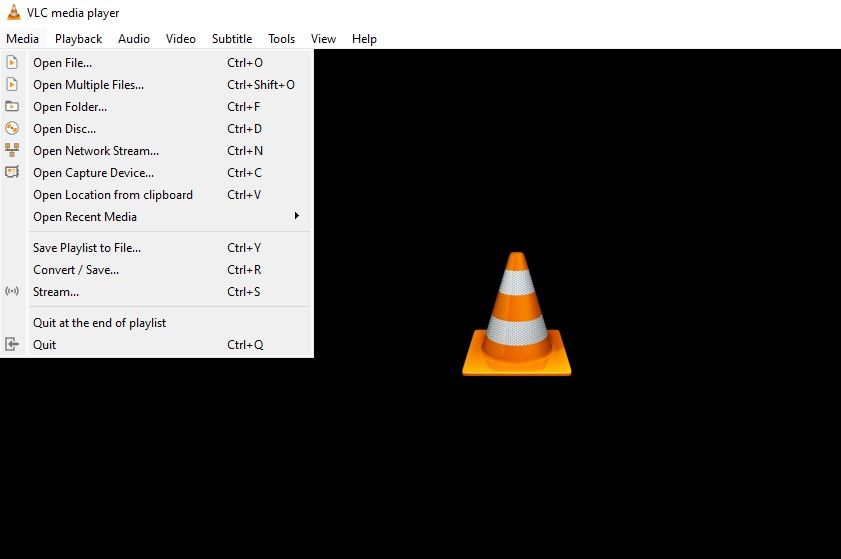Choose Quit from the Media menu
This screenshot has width=841, height=559.
tap(157, 345)
